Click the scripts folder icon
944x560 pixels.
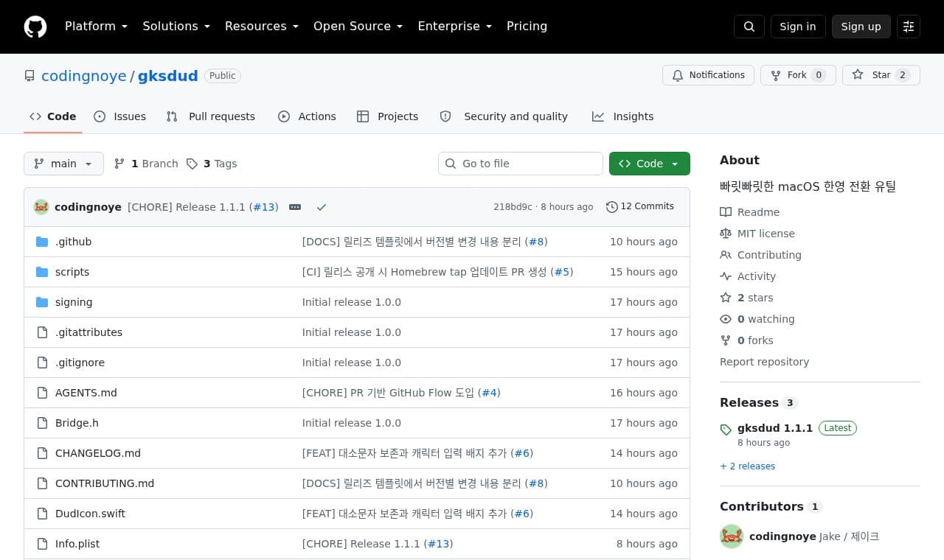42,272
